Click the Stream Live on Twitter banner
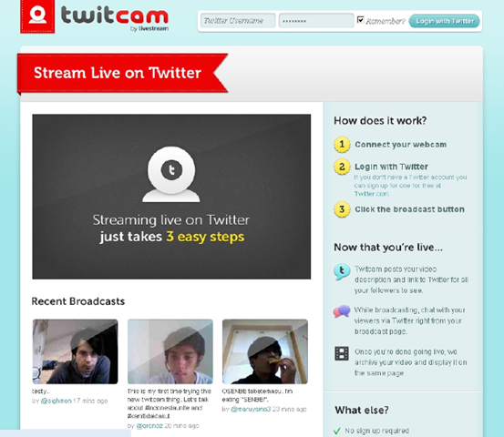The width and height of the screenshot is (504, 437). click(x=122, y=73)
